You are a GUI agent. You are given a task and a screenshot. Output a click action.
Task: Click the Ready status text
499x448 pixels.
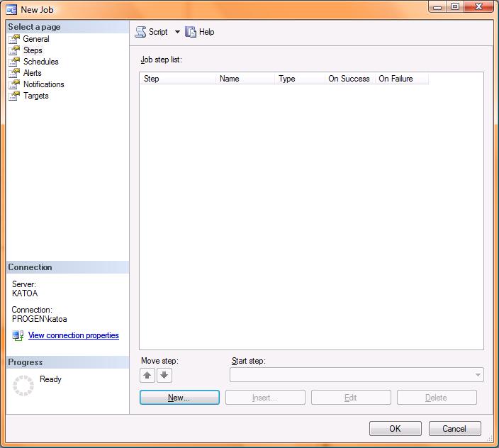click(50, 379)
